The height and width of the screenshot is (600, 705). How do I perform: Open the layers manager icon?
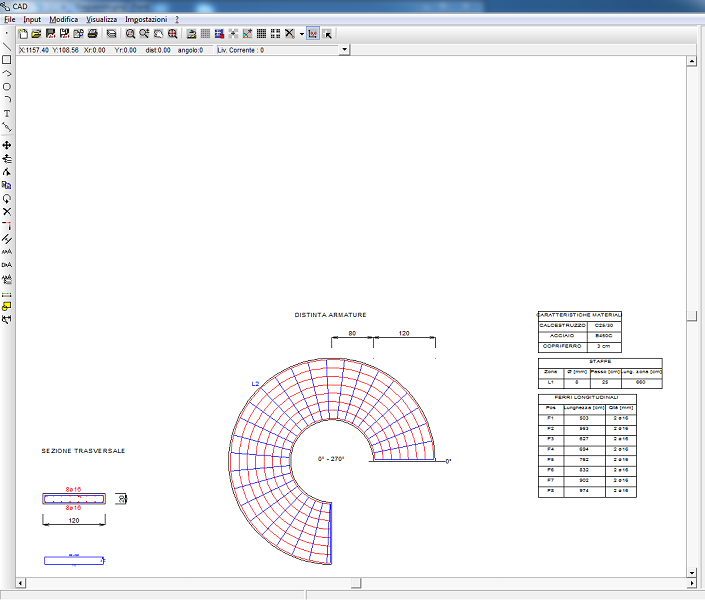pyautogui.click(x=112, y=34)
